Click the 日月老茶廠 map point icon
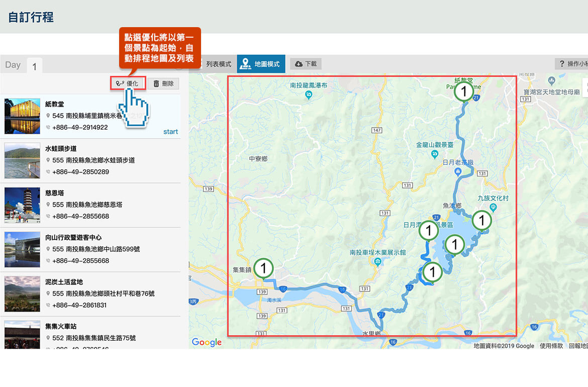 [457, 172]
